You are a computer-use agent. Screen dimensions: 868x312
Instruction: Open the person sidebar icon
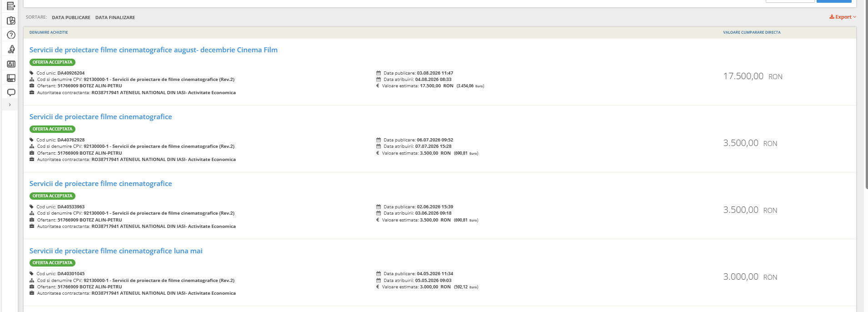pos(11,49)
